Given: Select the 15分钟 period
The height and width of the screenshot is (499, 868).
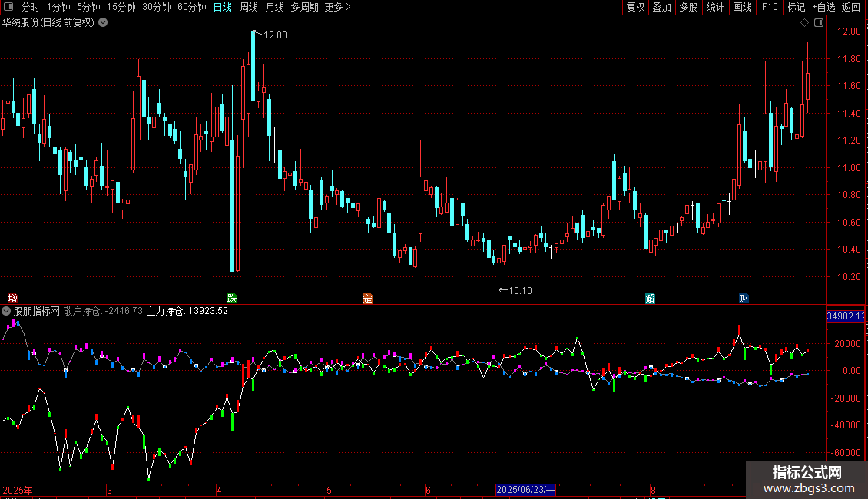Looking at the screenshot, I should (121, 7).
